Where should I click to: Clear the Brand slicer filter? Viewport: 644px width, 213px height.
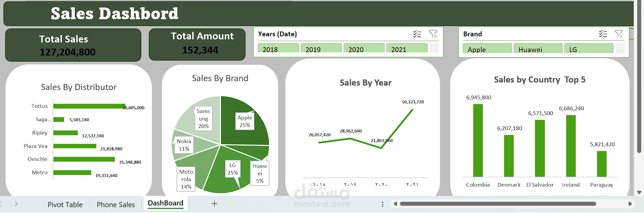pyautogui.click(x=619, y=34)
